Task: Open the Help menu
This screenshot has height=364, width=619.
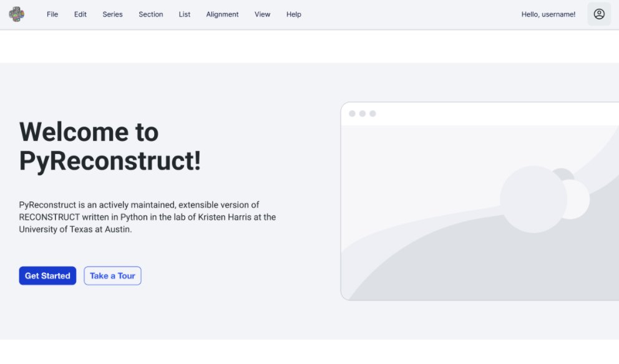Action: pyautogui.click(x=293, y=14)
